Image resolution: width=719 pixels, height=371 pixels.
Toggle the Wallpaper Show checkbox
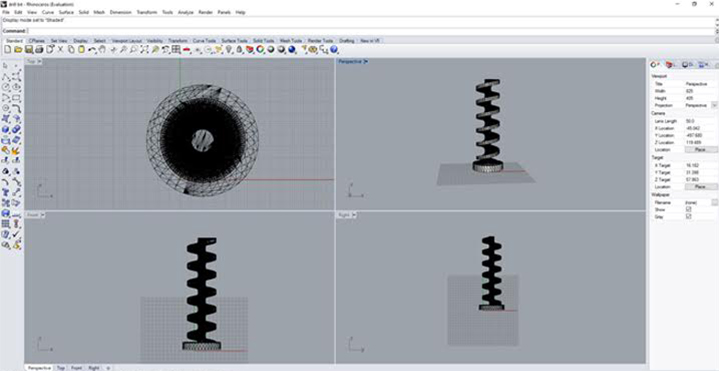point(688,209)
